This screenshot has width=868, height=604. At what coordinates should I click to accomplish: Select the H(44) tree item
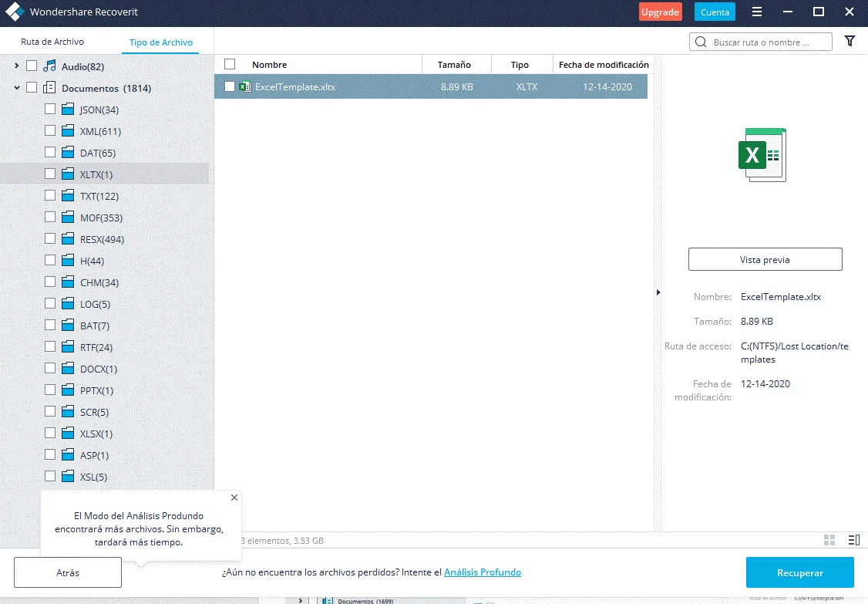tap(92, 261)
